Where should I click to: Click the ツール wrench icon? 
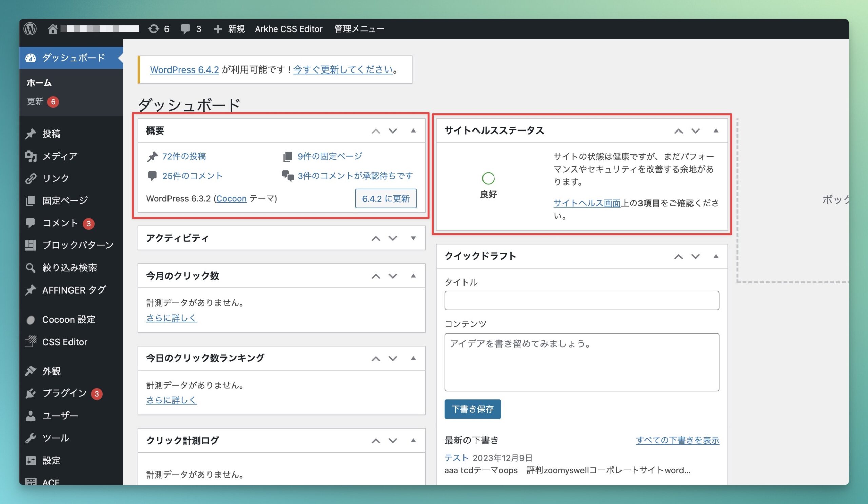(x=31, y=438)
